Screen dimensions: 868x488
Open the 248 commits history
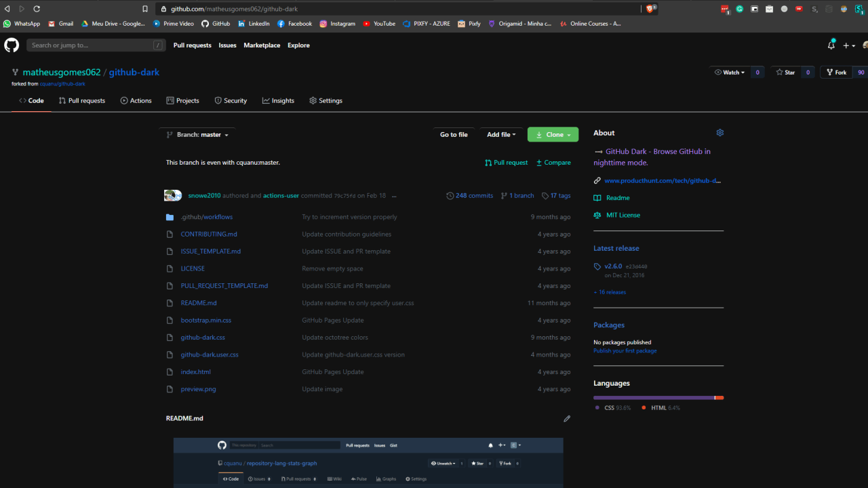(x=469, y=196)
